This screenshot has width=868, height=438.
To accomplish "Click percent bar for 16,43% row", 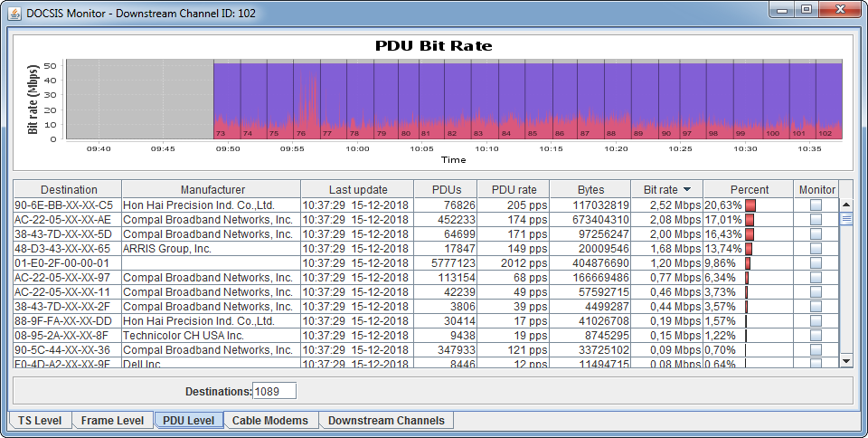I will [750, 234].
